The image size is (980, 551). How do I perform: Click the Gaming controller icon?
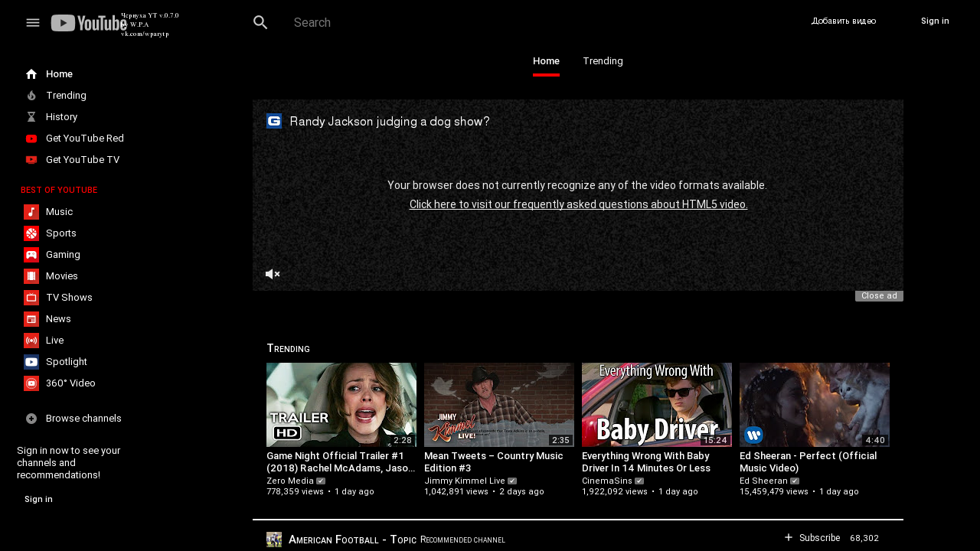point(31,255)
